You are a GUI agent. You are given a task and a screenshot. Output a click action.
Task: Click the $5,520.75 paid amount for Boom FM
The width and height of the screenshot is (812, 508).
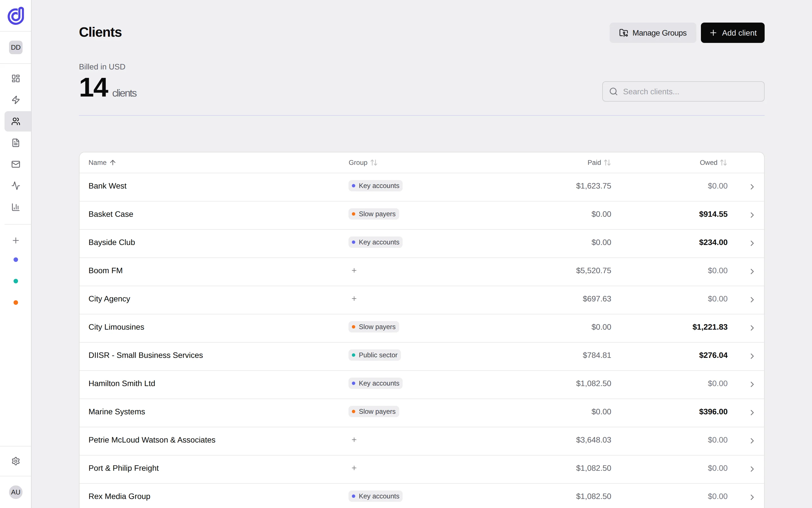point(593,270)
